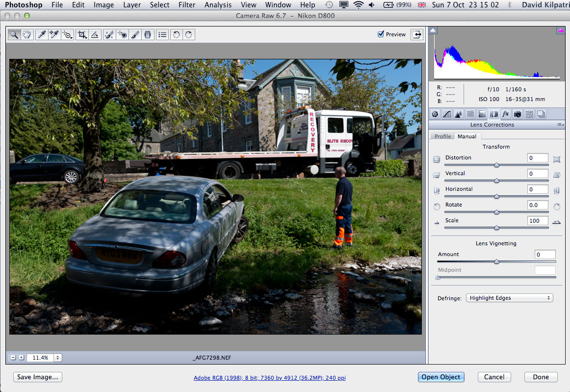Select the Hand tool
Image resolution: width=570 pixels, height=392 pixels.
27,34
